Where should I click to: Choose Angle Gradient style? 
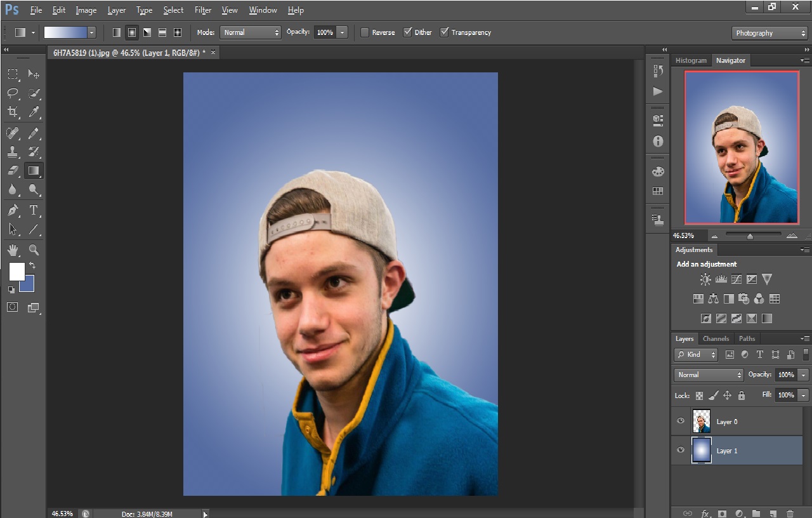[x=147, y=32]
